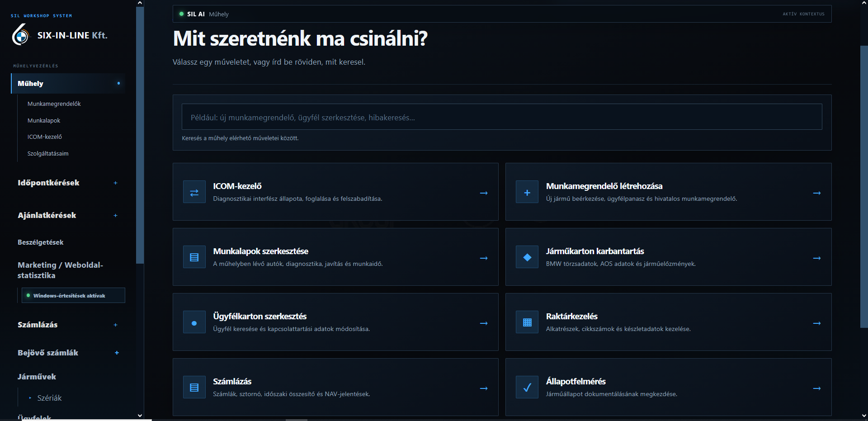The image size is (868, 421).
Task: Expand the Bejövő számlák plus sign
Action: point(117,353)
